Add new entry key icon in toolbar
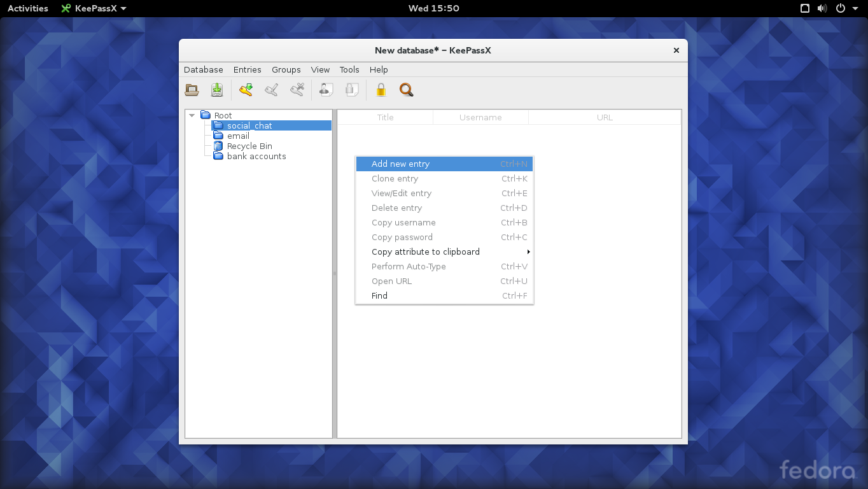The height and width of the screenshot is (489, 868). [246, 90]
